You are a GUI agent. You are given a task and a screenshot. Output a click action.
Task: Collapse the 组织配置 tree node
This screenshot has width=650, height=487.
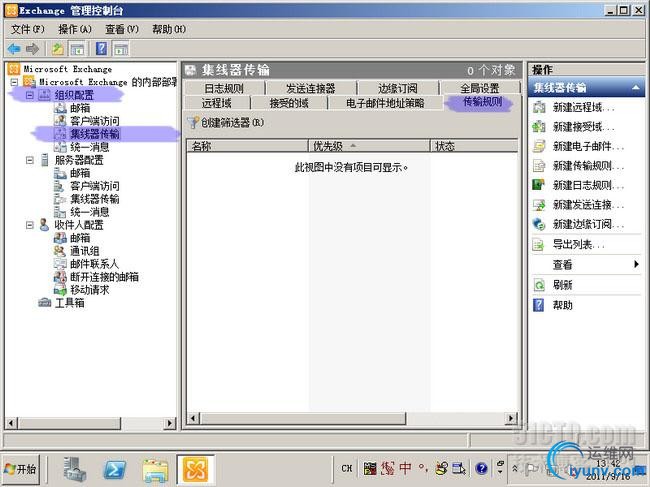30,95
